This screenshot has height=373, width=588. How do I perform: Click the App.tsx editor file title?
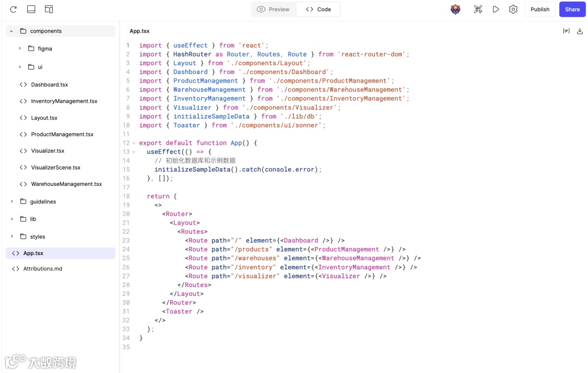click(139, 31)
